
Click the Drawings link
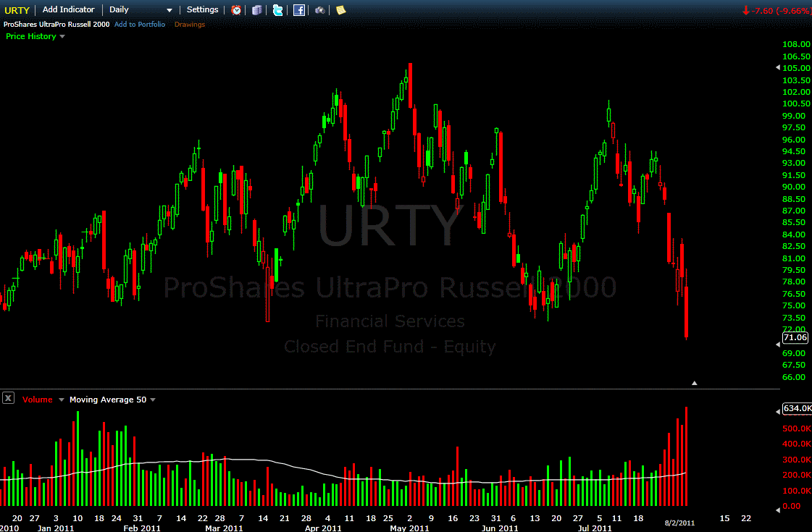(x=190, y=25)
